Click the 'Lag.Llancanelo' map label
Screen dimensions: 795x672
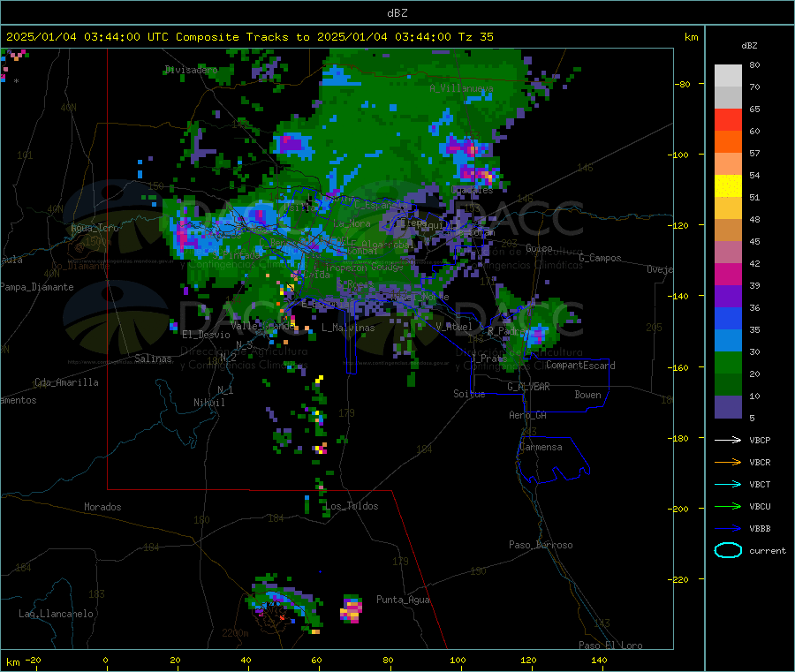coord(56,614)
